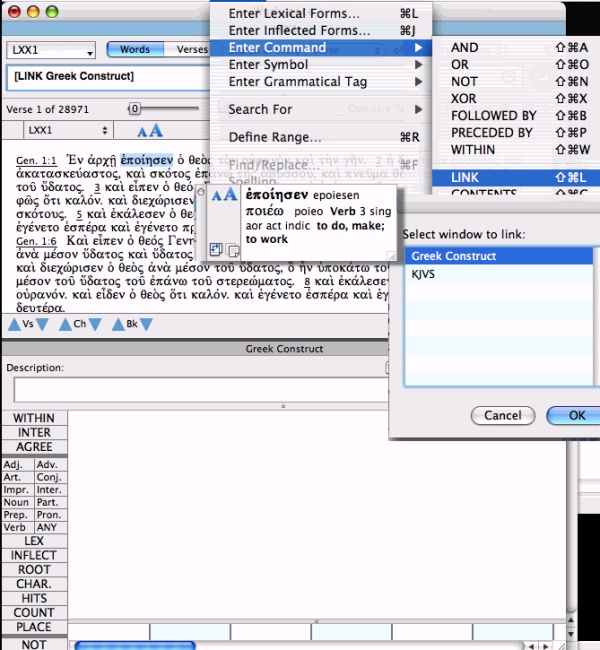
Task: Go to next verse with Vs down arrow
Action: [x=42, y=324]
